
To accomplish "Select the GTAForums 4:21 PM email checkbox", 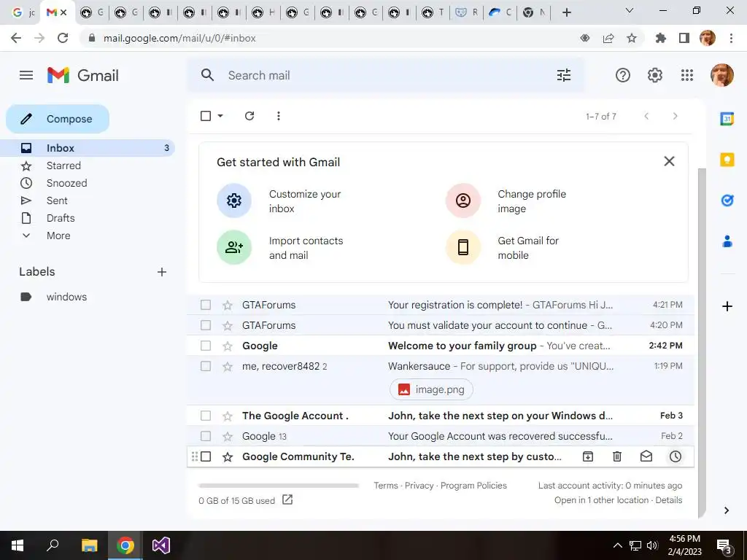I will click(206, 305).
